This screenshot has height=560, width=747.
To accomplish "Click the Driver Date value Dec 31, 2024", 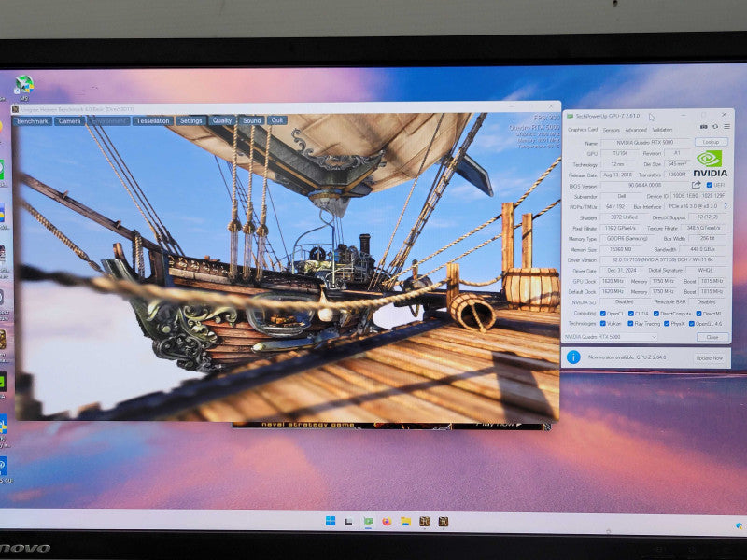I will [621, 270].
